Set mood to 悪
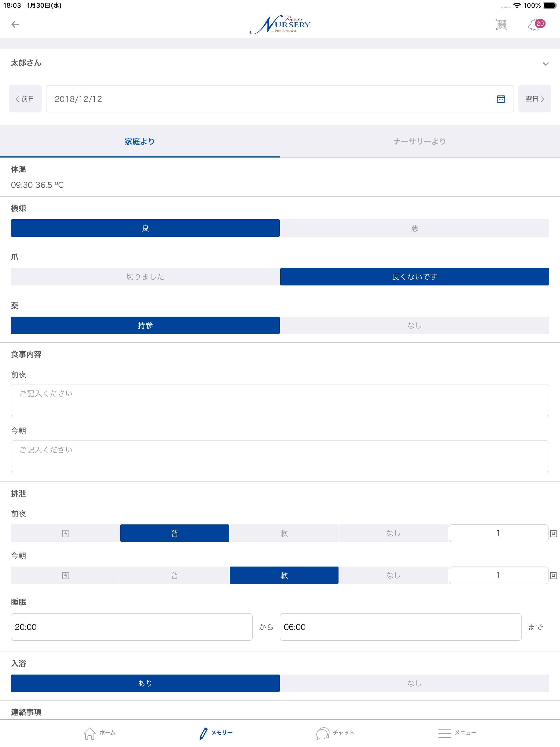 (415, 228)
